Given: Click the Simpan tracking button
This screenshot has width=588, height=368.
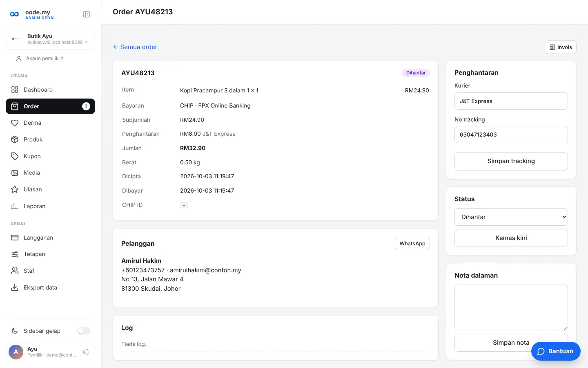Looking at the screenshot, I should click(x=511, y=161).
